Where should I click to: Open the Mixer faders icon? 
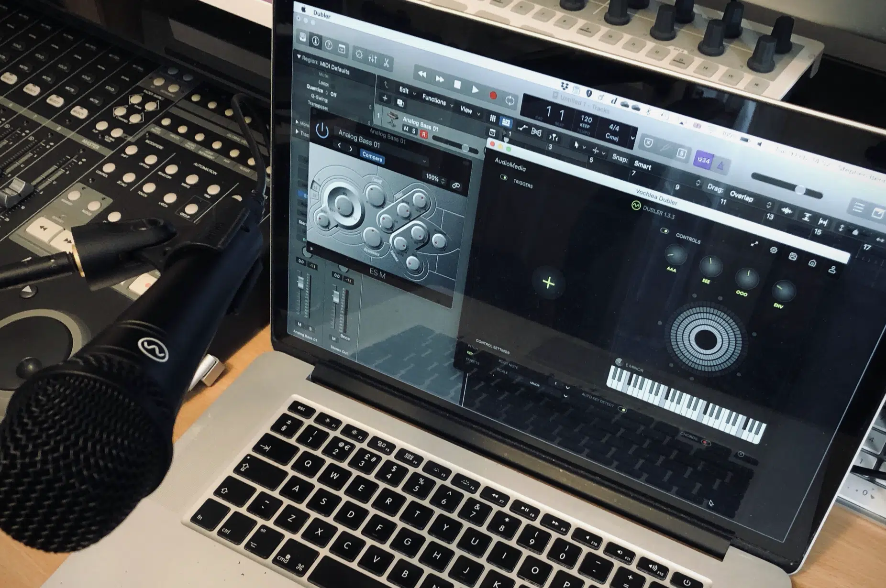(x=373, y=58)
